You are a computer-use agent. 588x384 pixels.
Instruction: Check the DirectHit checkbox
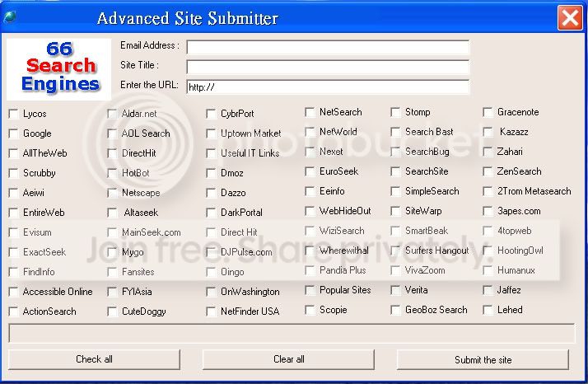[112, 153]
